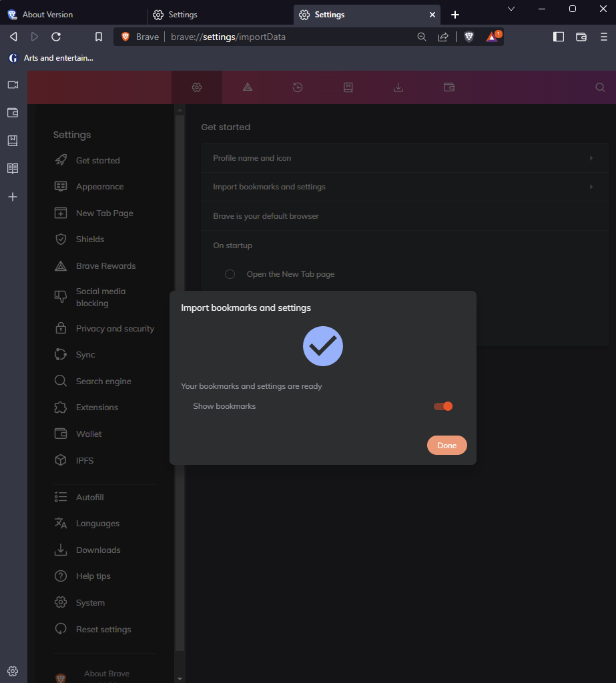Image resolution: width=616 pixels, height=683 pixels.
Task: Open search in settings via the magnifier icon
Action: tap(599, 87)
